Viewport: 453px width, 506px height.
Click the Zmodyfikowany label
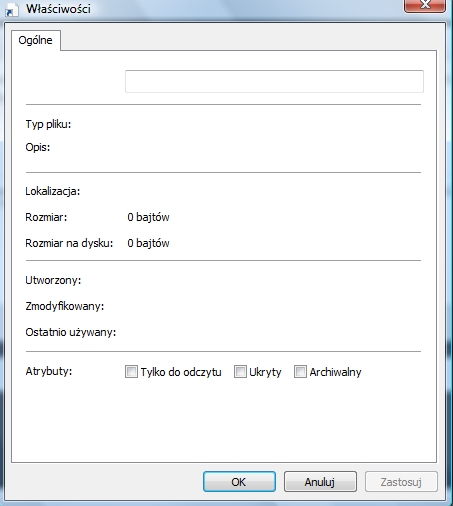(65, 306)
